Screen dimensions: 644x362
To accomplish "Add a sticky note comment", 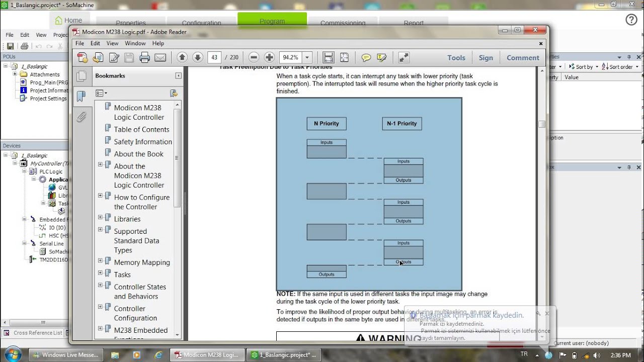I will [366, 57].
